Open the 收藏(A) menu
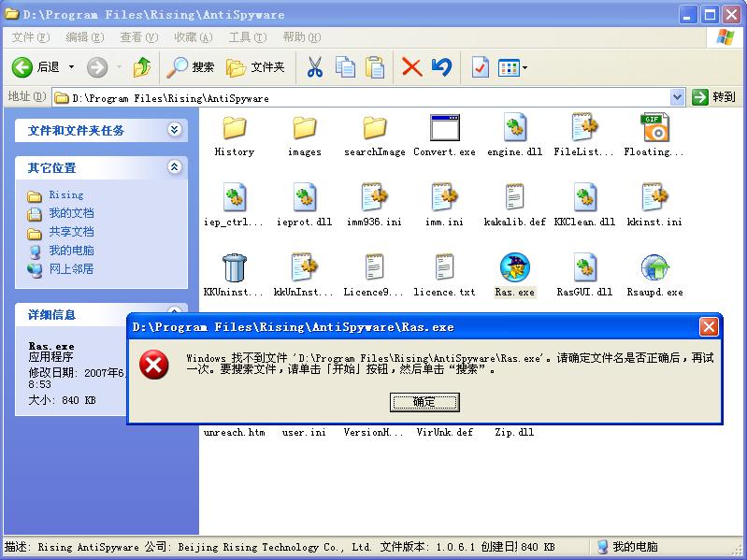747x560 pixels. [x=193, y=37]
